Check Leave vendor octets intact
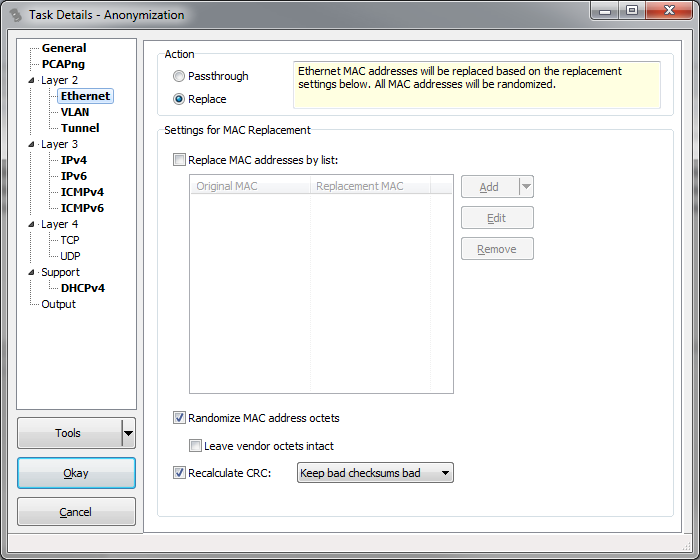 [195, 446]
